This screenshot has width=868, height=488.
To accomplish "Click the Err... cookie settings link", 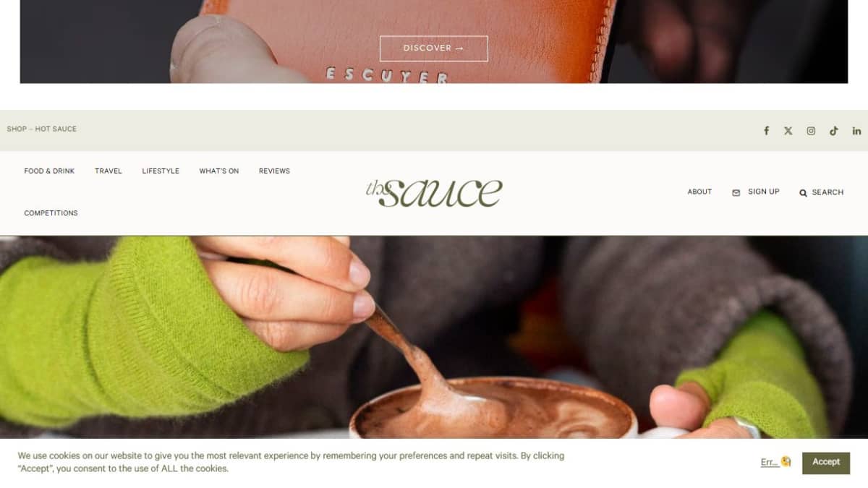I will pyautogui.click(x=770, y=463).
